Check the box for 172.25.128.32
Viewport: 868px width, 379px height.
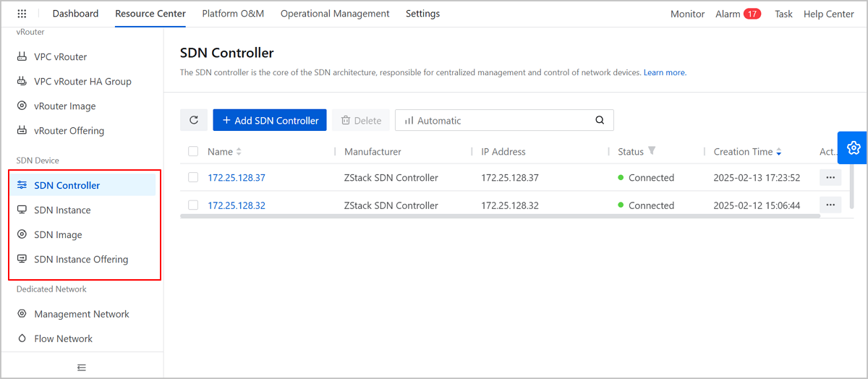[193, 205]
